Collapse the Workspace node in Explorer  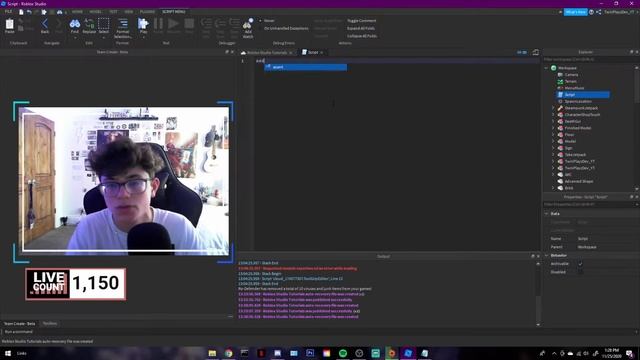pos(547,68)
